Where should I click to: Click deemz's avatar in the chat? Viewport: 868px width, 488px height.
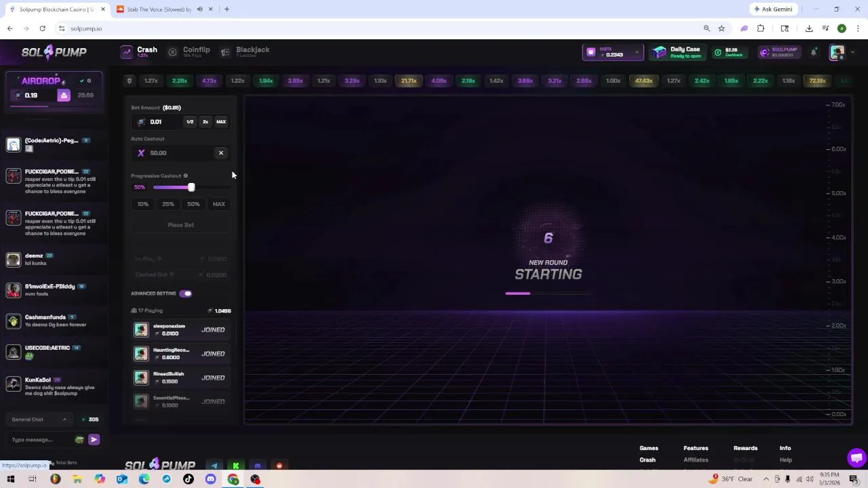(x=13, y=260)
